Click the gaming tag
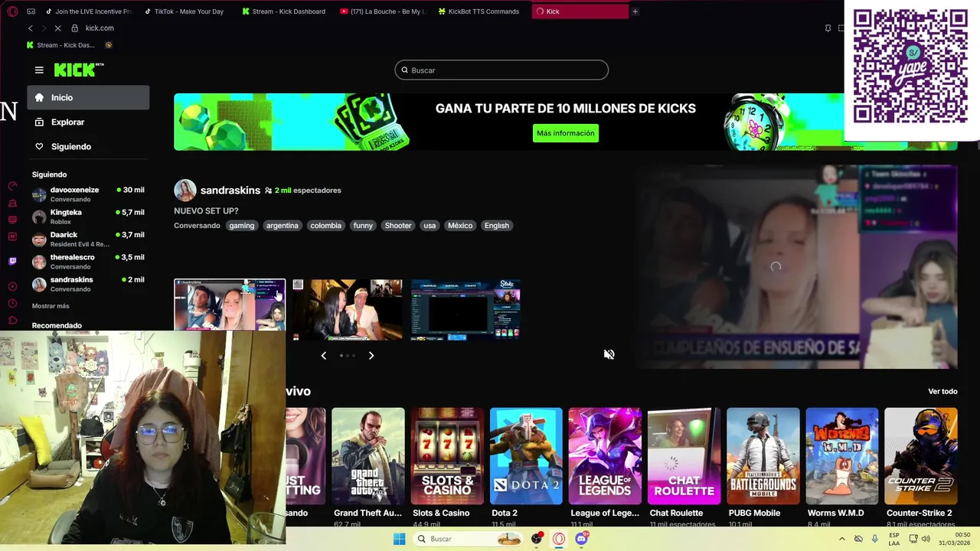Screen dimensions: 980x551 241,226
